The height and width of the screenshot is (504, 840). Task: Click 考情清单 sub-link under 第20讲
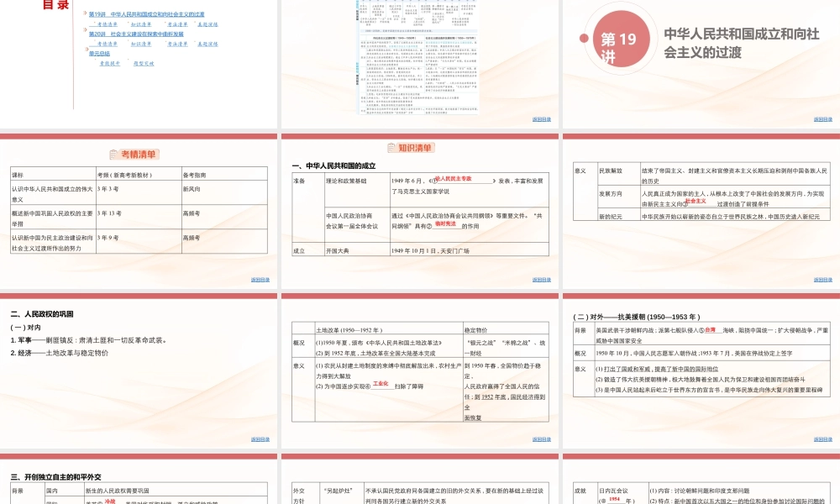pos(108,44)
